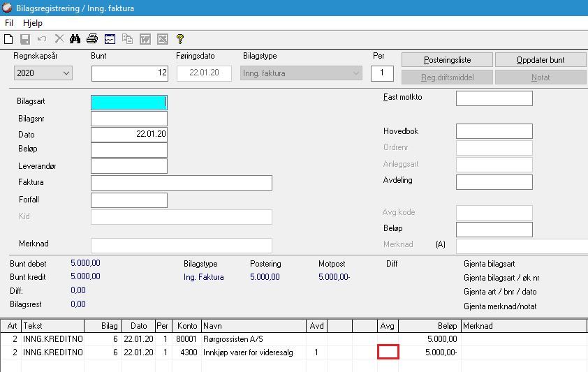Click the Hovedbok input field
The height and width of the screenshot is (372, 588).
pyautogui.click(x=494, y=131)
